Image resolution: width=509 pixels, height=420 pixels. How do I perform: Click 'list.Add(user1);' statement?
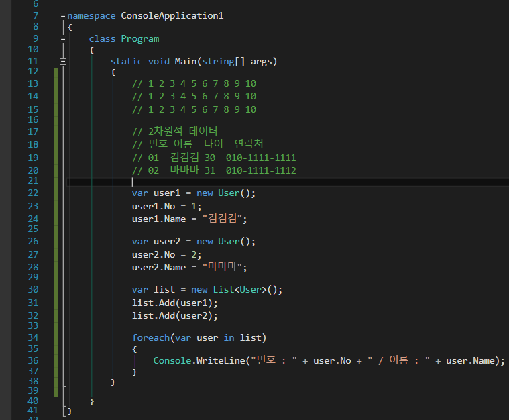174,303
